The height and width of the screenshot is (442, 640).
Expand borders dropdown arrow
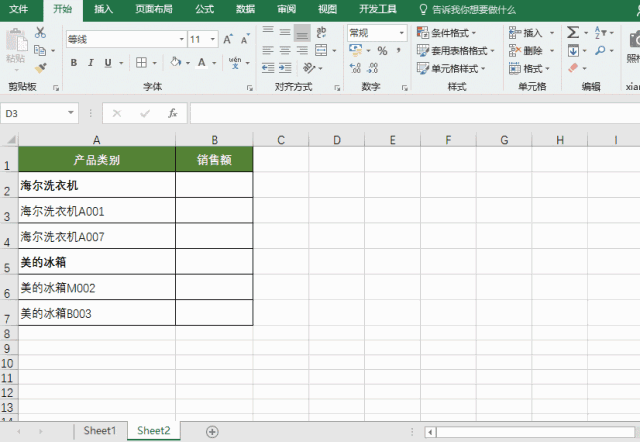(154, 63)
